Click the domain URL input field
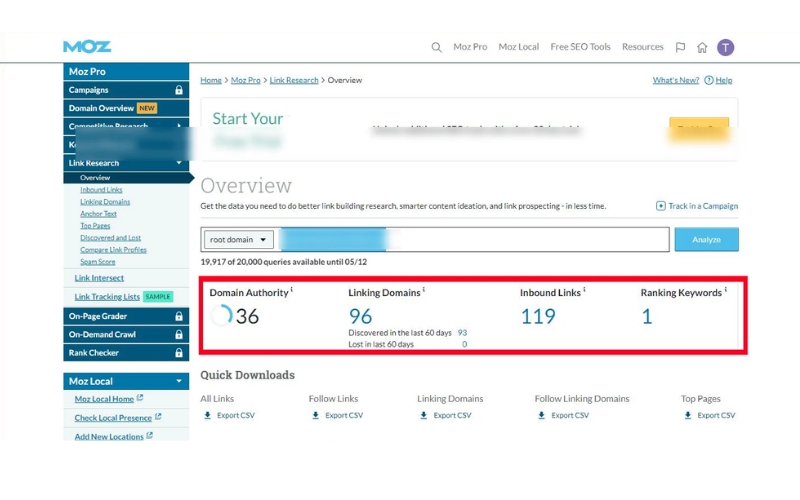The width and height of the screenshot is (800, 500). [x=471, y=239]
